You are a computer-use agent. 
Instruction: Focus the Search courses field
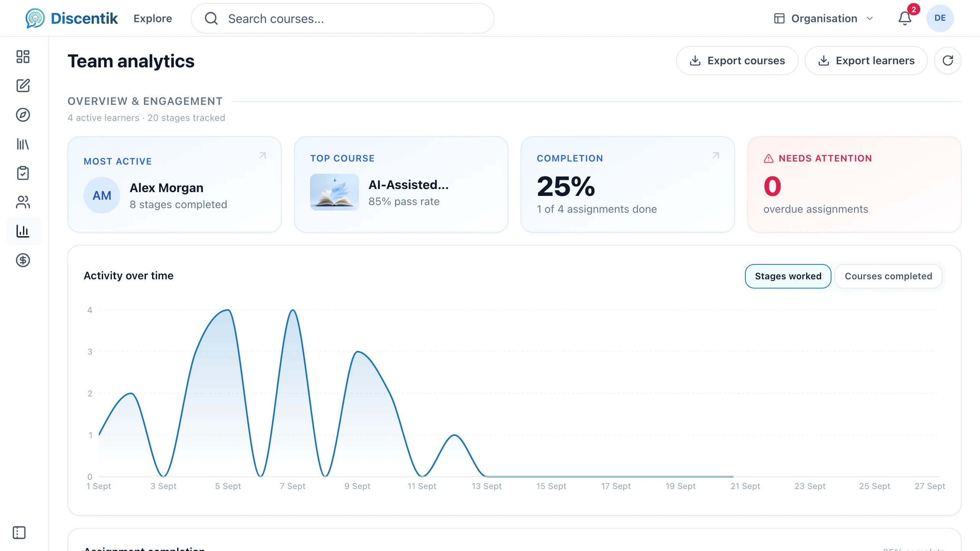[343, 18]
